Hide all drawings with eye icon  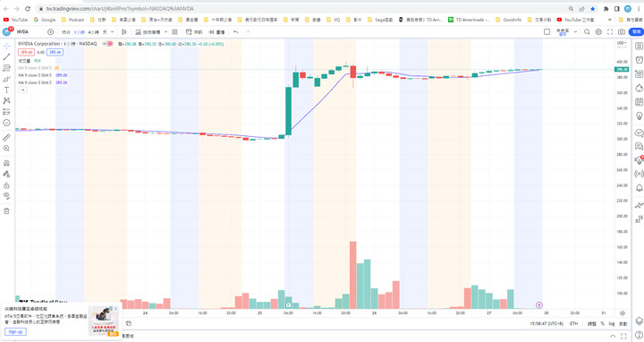[x=6, y=196]
